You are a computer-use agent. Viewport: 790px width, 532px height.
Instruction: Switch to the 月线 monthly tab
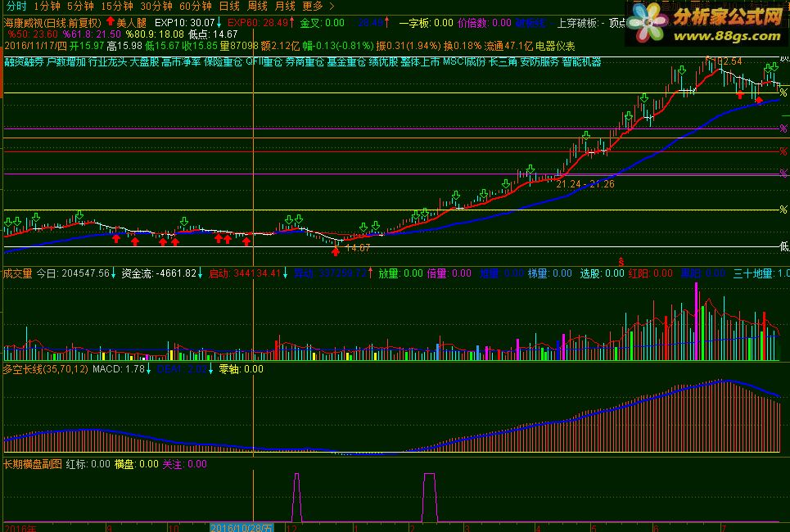pos(285,6)
